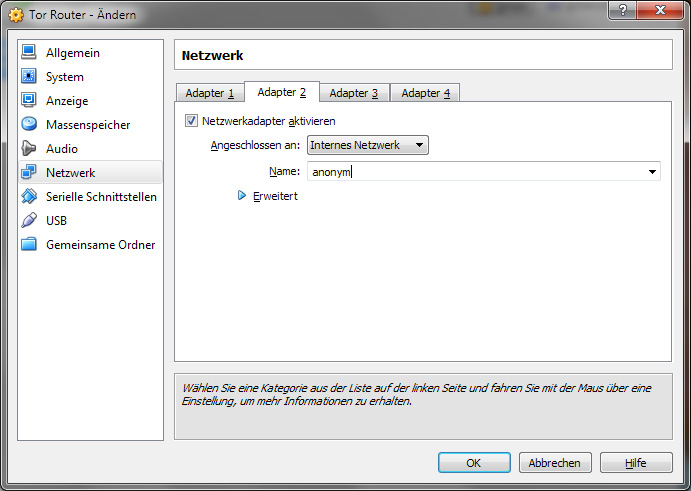Click the Anzeige display icon
691x491 pixels.
(x=29, y=100)
